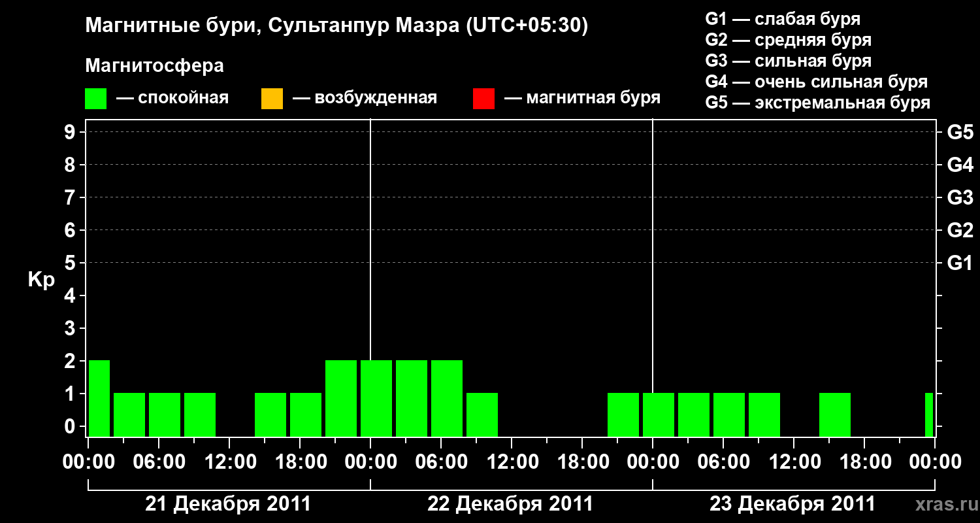Click legend line 'G1 — слабая буря'

click(x=783, y=19)
